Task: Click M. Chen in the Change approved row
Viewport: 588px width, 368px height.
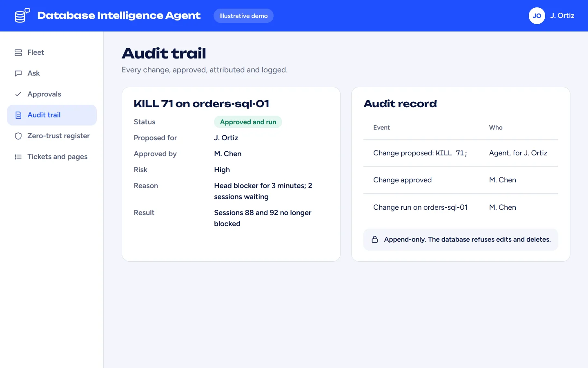Action: click(503, 180)
